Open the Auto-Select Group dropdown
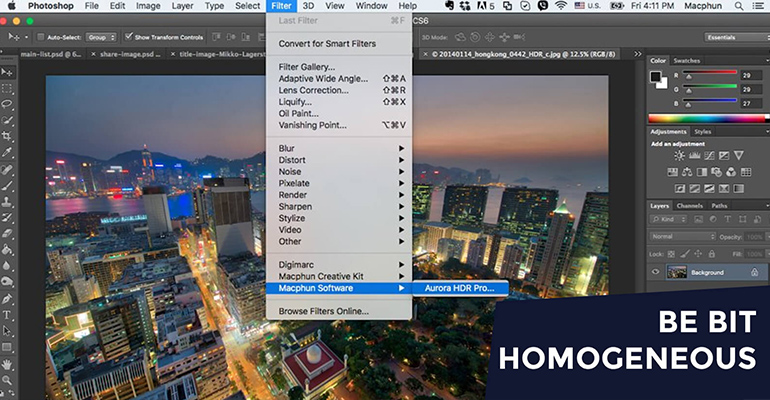 (x=101, y=37)
